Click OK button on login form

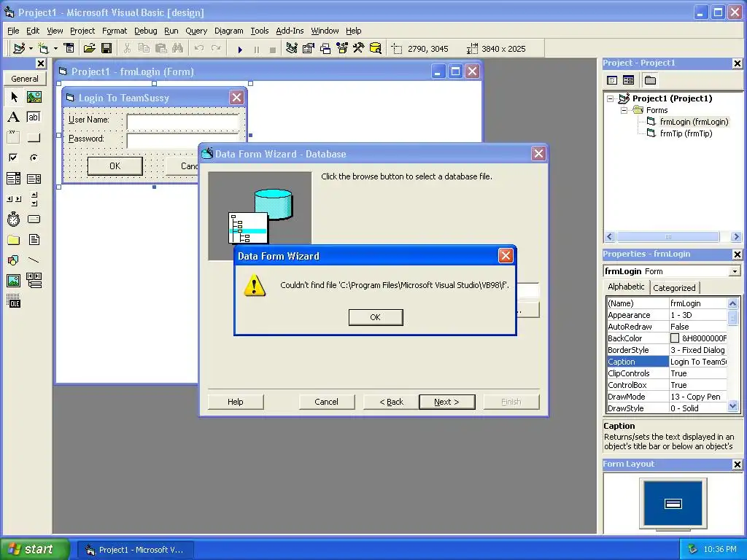115,166
